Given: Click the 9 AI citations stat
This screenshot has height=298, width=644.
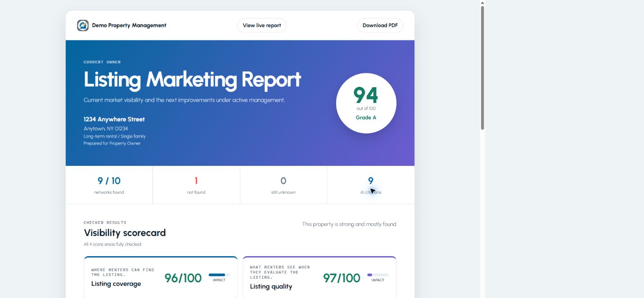Looking at the screenshot, I should (371, 185).
